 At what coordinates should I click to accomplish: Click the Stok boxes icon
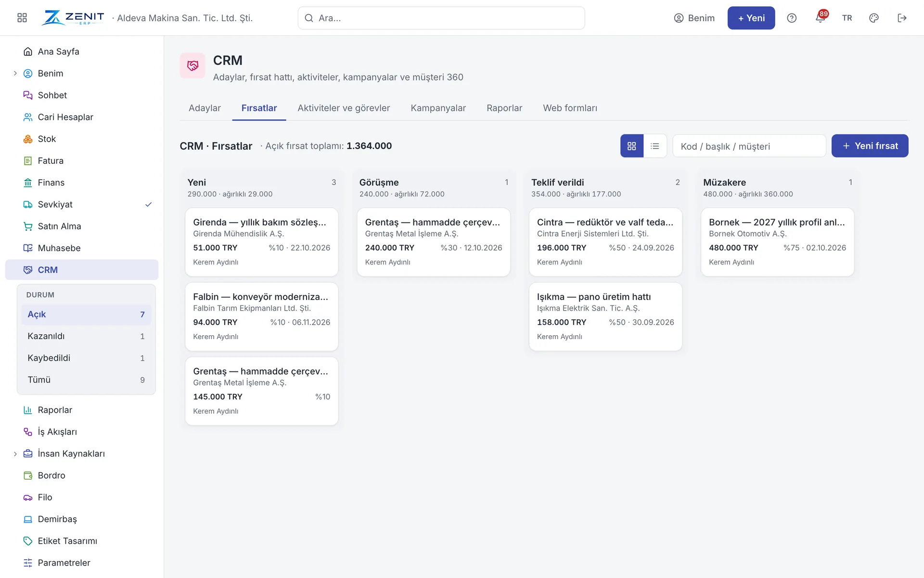click(x=28, y=139)
